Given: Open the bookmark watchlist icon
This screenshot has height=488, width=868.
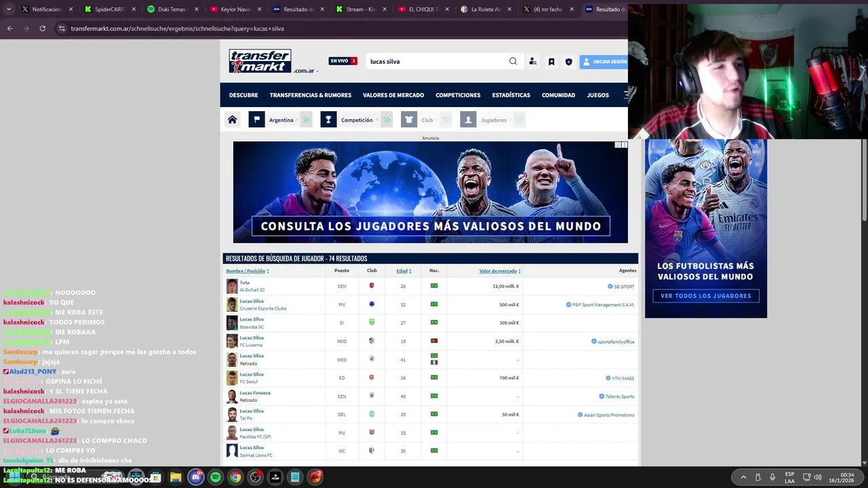Looking at the screenshot, I should pos(551,62).
